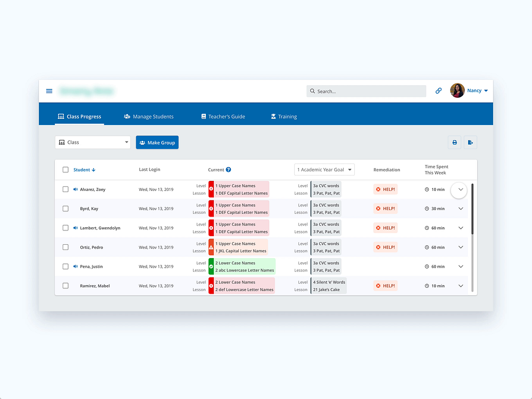Screen dimensions: 532x399
Task: Click the print icon button
Action: pyautogui.click(x=454, y=143)
